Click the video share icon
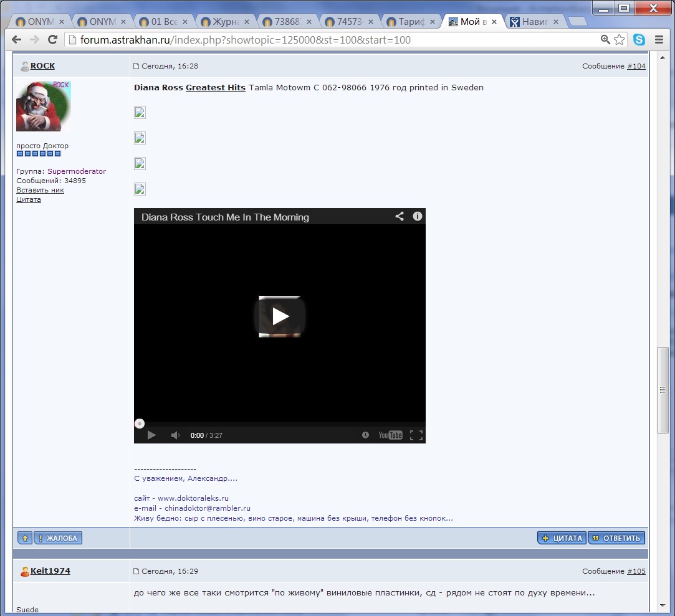The width and height of the screenshot is (675, 616). [400, 216]
